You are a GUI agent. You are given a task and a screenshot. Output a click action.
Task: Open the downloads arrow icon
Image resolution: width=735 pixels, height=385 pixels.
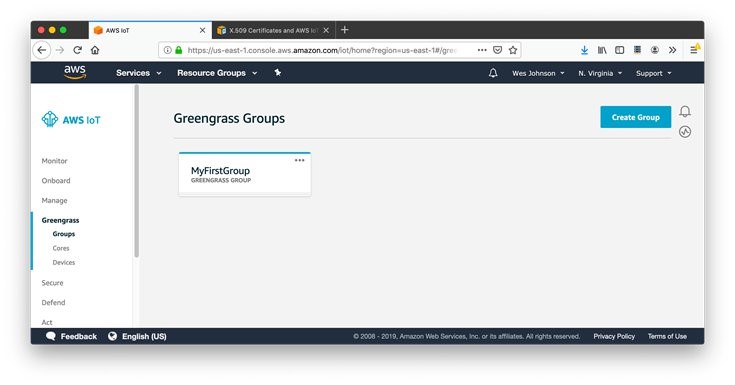(x=584, y=50)
